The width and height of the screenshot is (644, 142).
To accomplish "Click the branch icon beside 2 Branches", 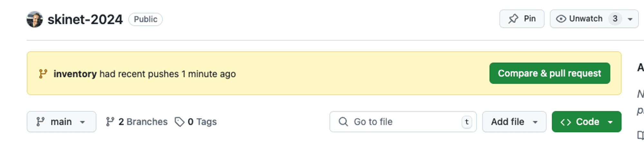I will (x=110, y=122).
